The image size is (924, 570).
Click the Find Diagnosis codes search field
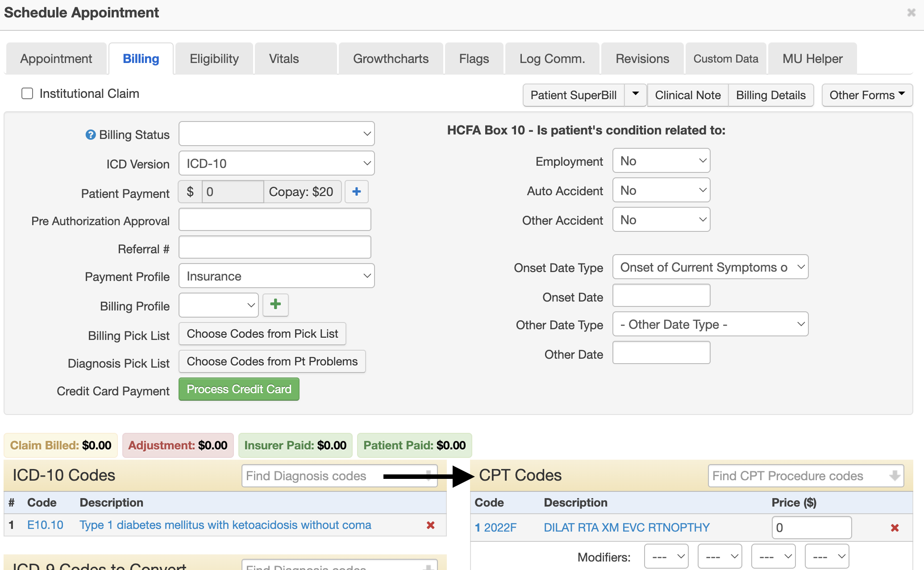pos(339,476)
